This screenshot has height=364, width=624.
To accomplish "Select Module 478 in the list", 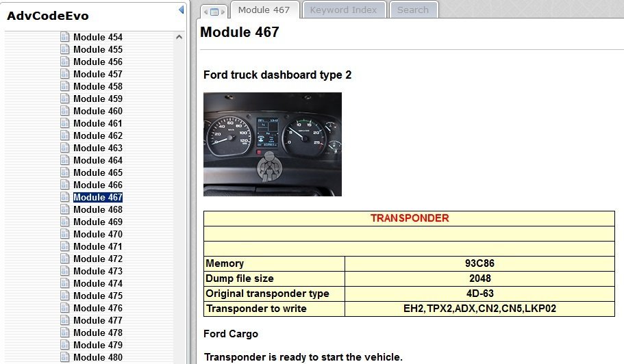I will click(98, 333).
